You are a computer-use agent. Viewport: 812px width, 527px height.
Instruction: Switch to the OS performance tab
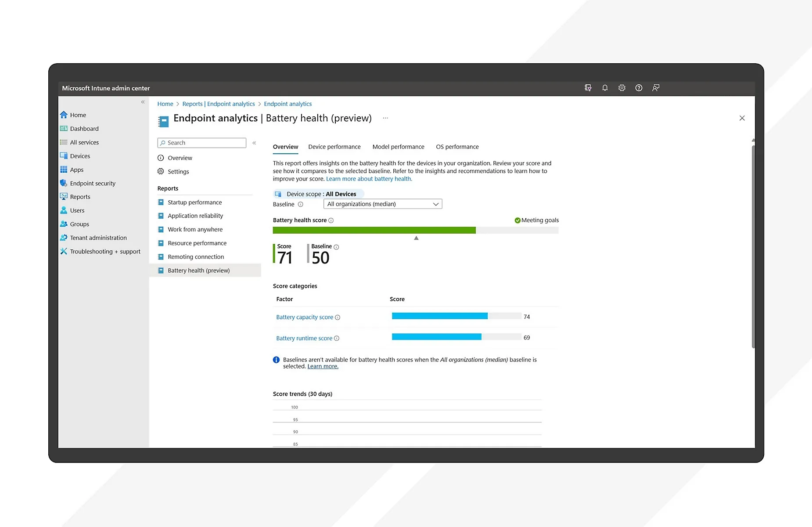point(457,147)
